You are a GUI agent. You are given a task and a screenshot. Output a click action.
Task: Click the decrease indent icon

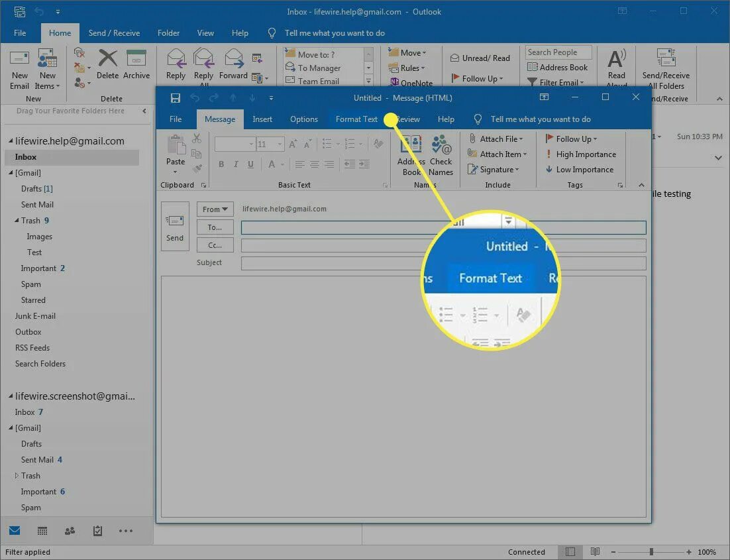coord(350,164)
